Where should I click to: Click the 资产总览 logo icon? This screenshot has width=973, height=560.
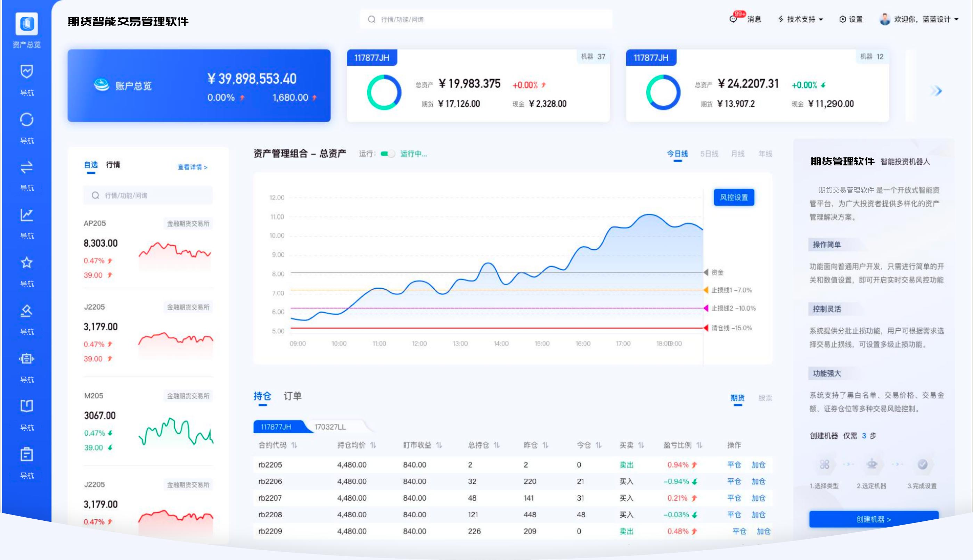(26, 24)
